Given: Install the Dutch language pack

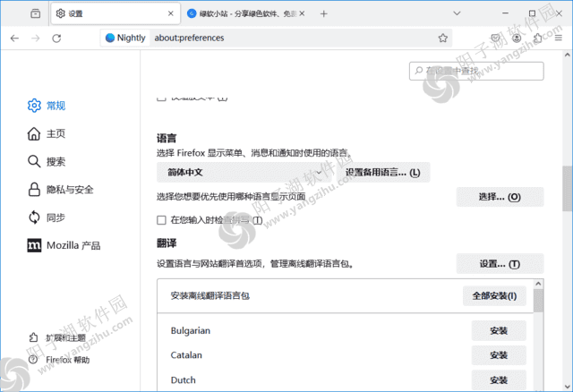Looking at the screenshot, I should tap(499, 380).
